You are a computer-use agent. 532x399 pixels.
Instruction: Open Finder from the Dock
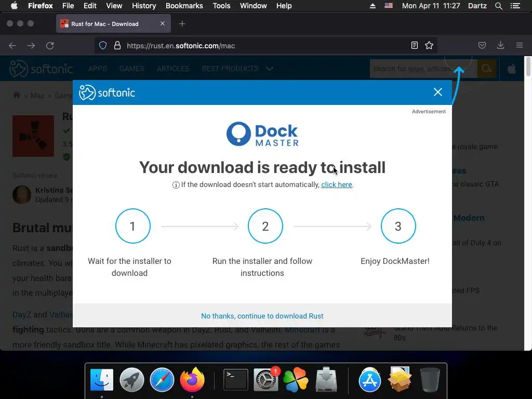point(102,380)
